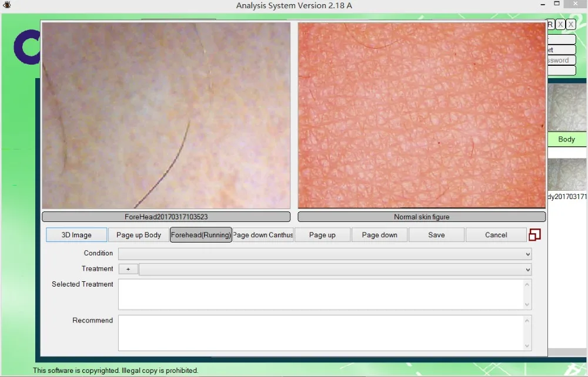Minimize the Analysis System window
Image resolution: width=588 pixels, height=377 pixels.
click(543, 5)
